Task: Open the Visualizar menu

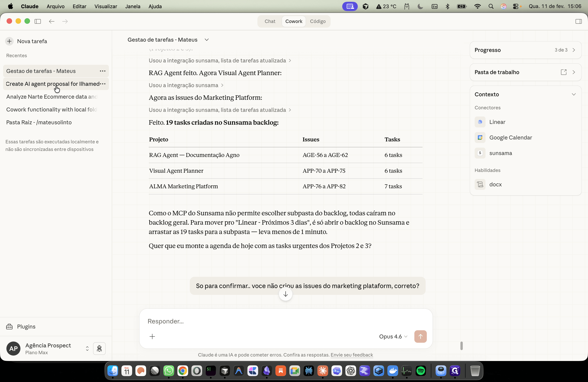Action: coord(106,6)
